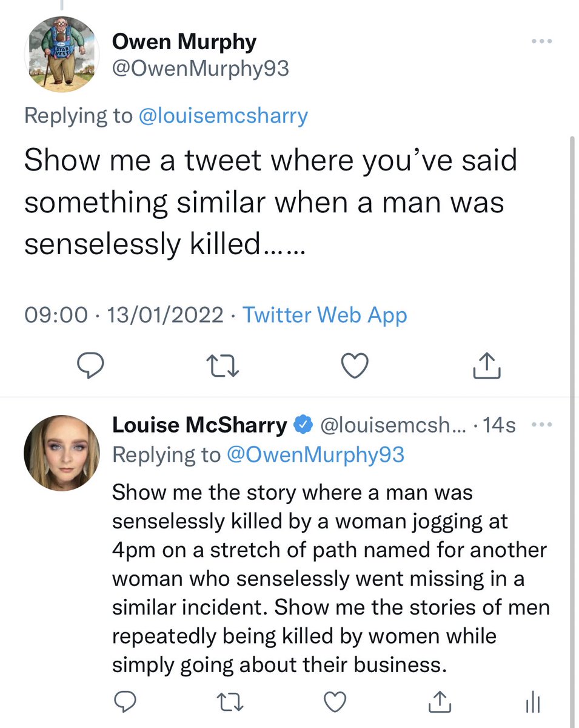The height and width of the screenshot is (728, 579).
Task: Open Louise McSharry's profile picture
Action: [60, 454]
